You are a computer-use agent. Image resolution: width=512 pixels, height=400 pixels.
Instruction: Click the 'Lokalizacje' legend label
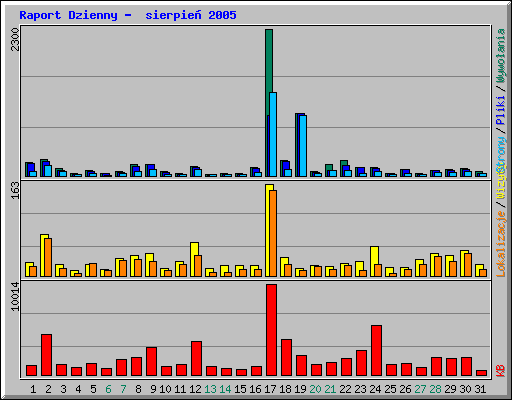click(501, 244)
